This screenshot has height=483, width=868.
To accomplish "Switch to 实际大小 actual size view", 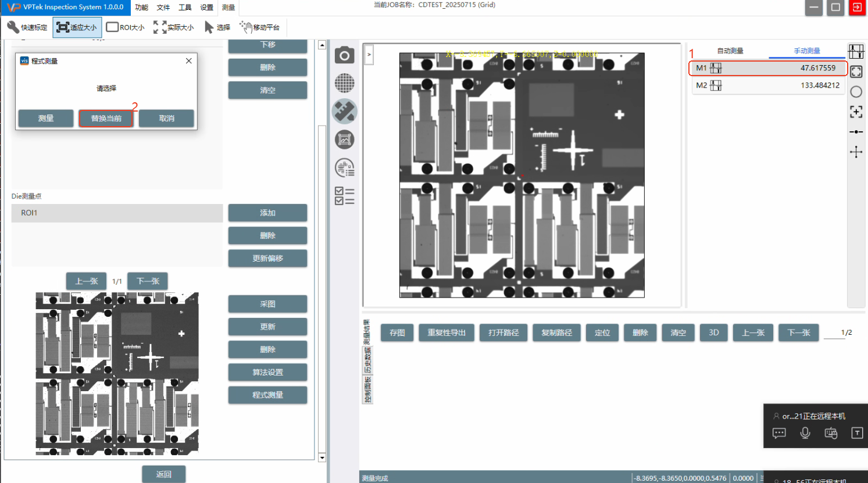I will [174, 27].
